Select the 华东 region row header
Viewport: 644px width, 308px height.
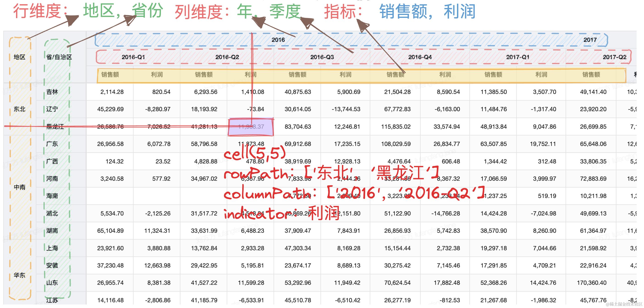point(19,275)
